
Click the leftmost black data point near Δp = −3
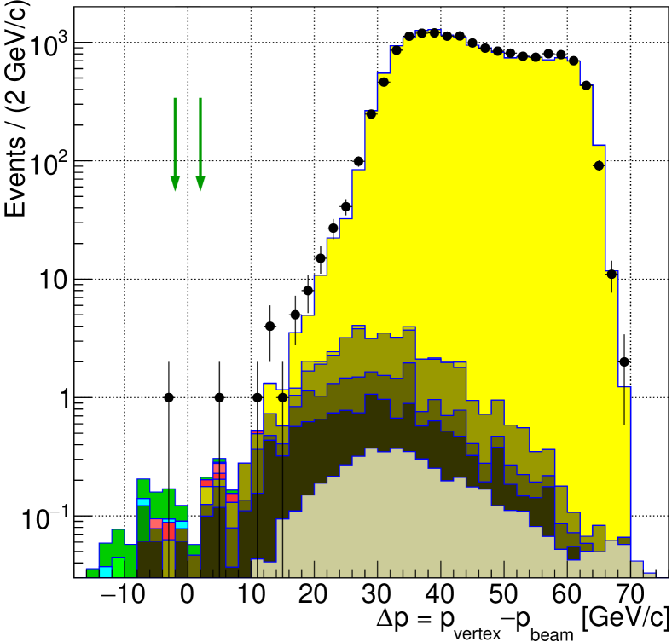[169, 397]
